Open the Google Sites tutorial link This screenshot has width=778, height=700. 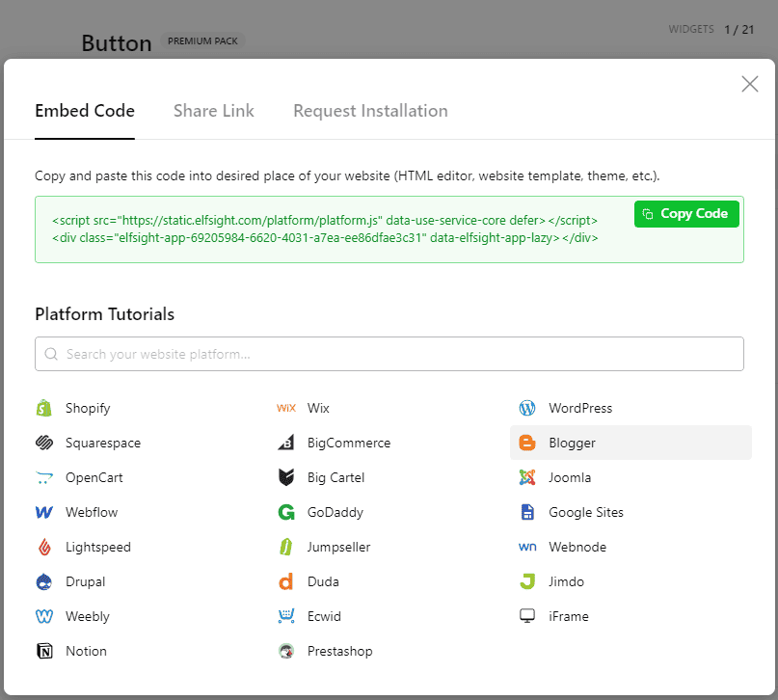[x=586, y=513]
